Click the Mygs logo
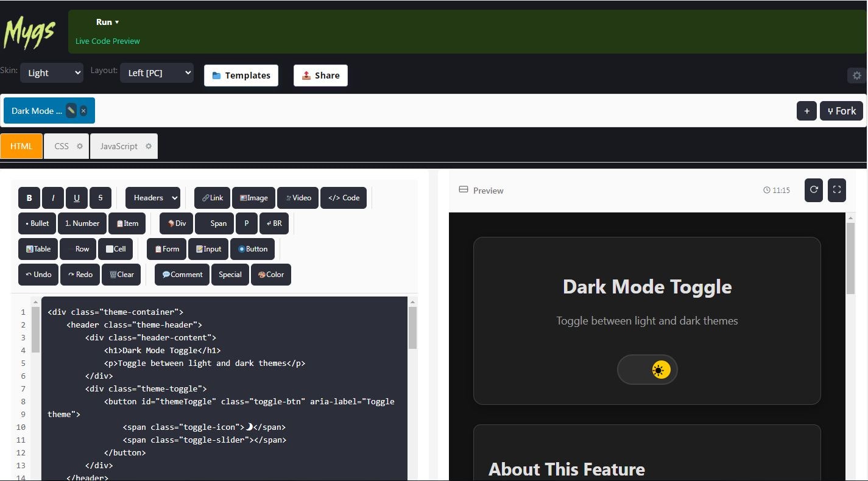Viewport: 868px width, 481px height. (30, 33)
